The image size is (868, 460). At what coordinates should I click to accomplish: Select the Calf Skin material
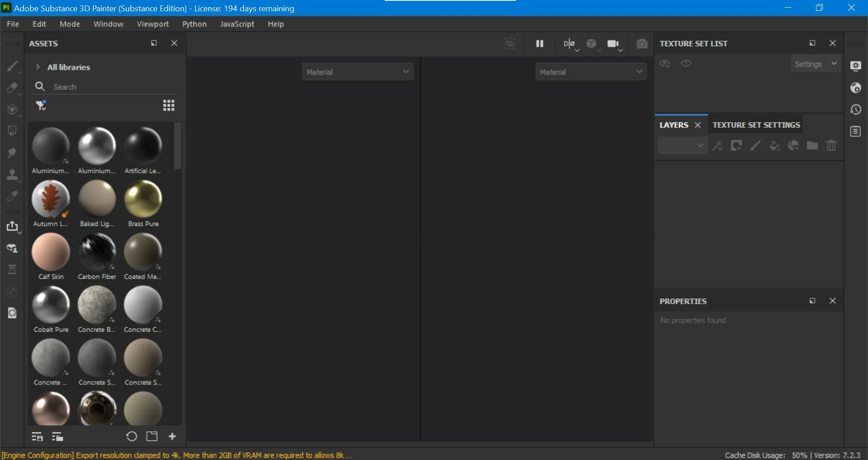(x=51, y=257)
